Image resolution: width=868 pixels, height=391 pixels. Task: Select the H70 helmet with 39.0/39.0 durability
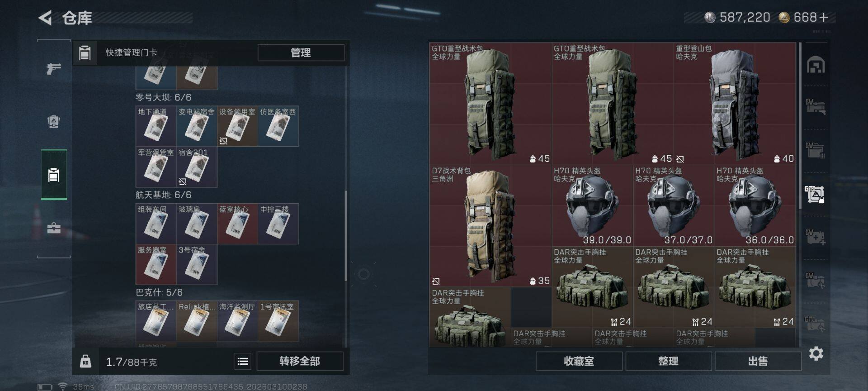(592, 205)
